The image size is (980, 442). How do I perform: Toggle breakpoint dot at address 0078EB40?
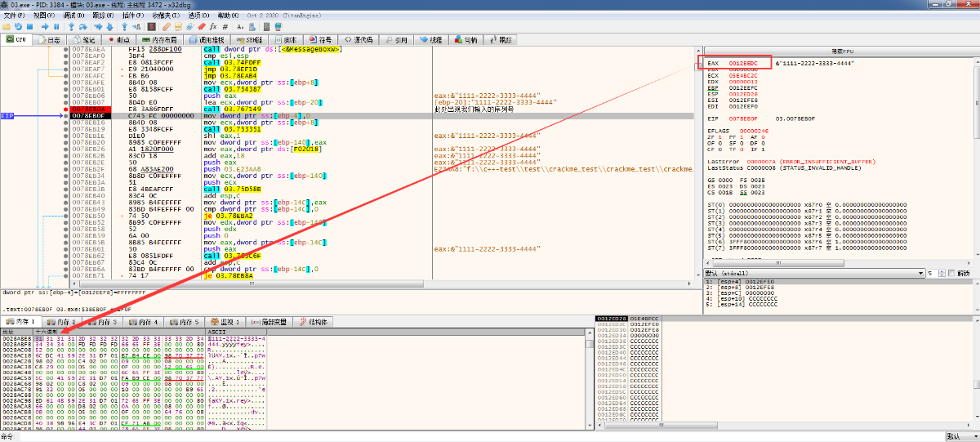(66, 195)
